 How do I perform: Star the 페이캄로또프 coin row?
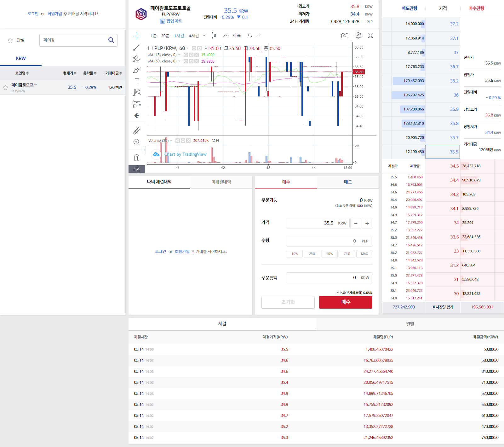6,88
